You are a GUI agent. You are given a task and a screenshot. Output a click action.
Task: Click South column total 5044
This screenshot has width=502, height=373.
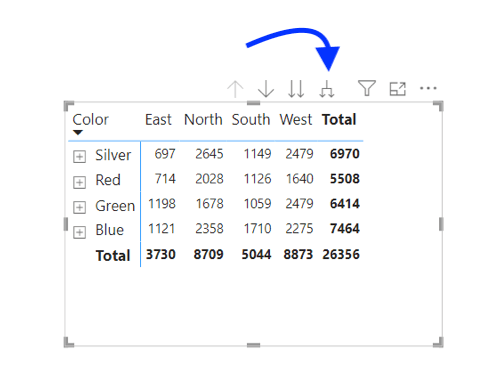click(x=256, y=254)
